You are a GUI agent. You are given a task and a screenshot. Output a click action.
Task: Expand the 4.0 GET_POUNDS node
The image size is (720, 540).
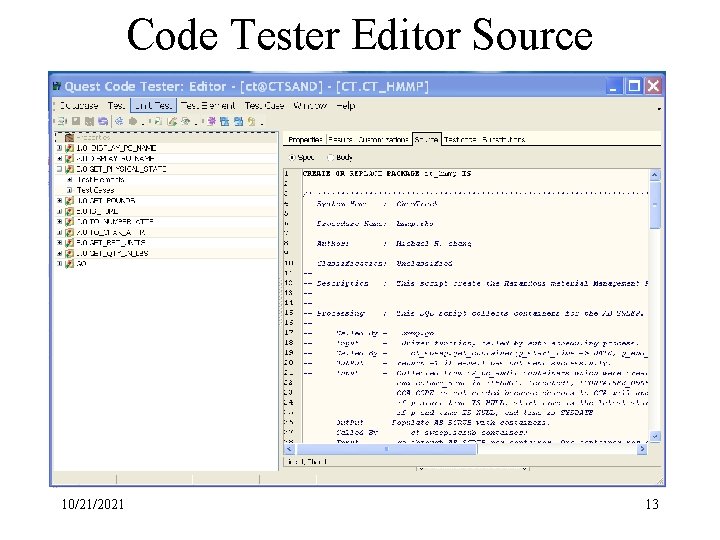pos(59,201)
